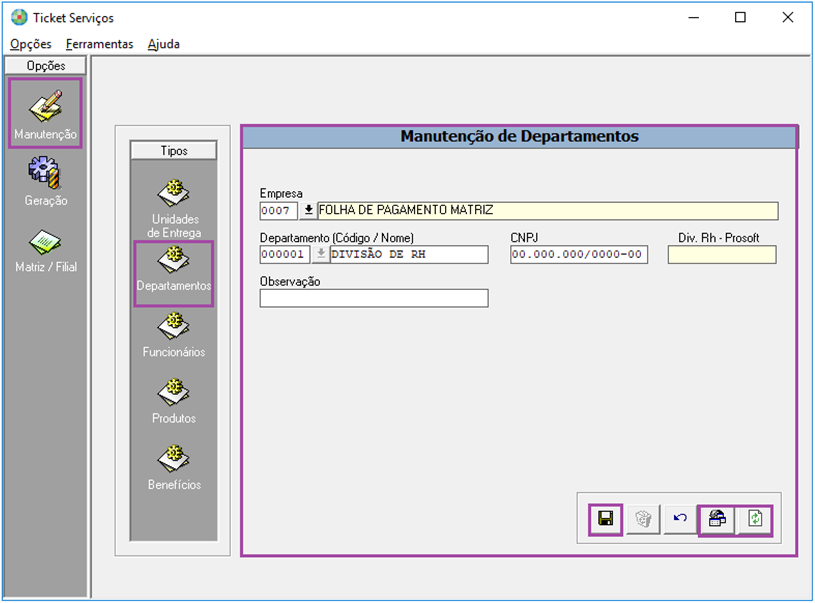Image resolution: width=815 pixels, height=603 pixels.
Task: Click the Departamento code field 000001
Action: (x=285, y=254)
